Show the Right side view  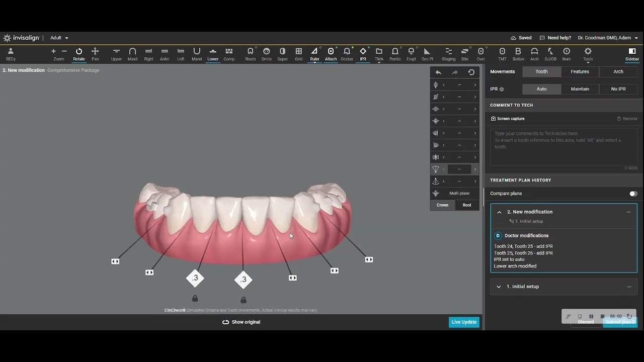click(148, 54)
